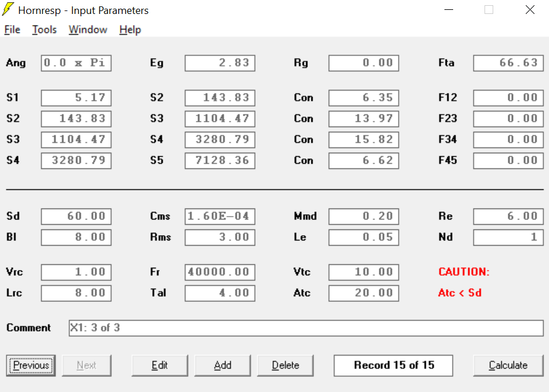Click the Rms input field
The height and width of the screenshot is (392, 549).
[x=220, y=238]
